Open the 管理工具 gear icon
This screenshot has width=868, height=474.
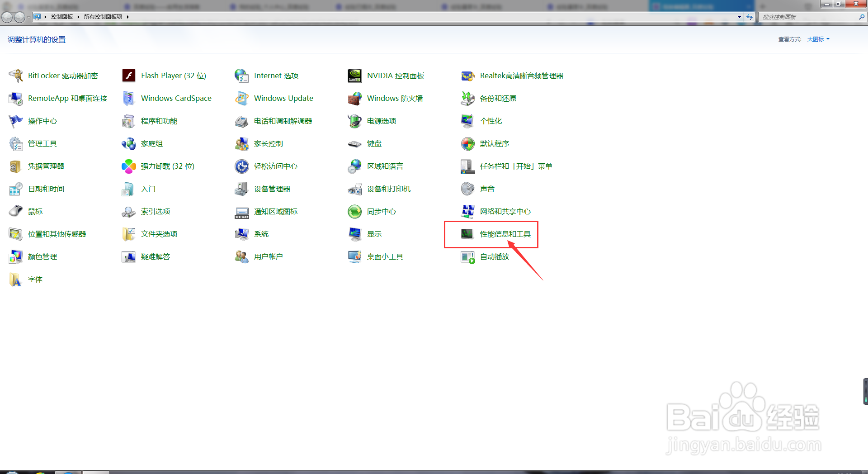tap(16, 143)
